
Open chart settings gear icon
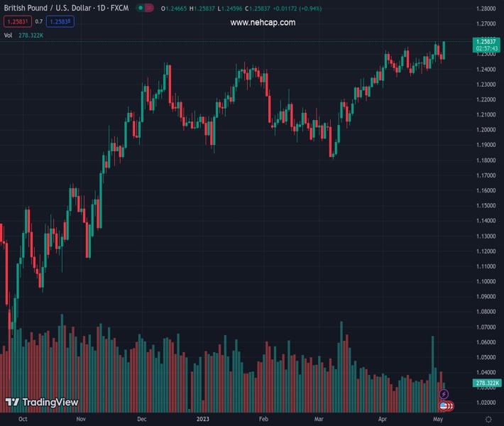pyautogui.click(x=488, y=420)
